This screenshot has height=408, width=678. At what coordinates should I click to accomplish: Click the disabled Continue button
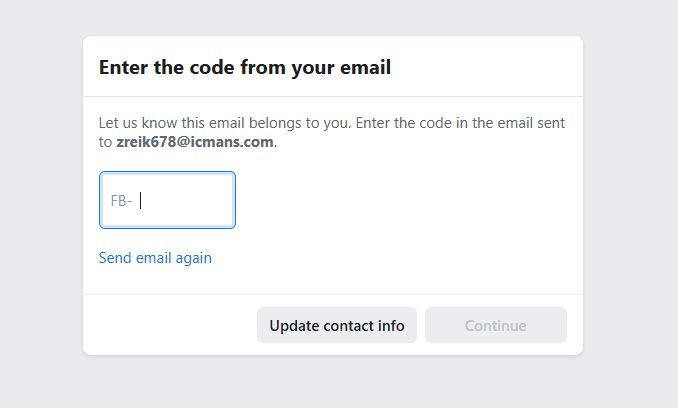[495, 325]
